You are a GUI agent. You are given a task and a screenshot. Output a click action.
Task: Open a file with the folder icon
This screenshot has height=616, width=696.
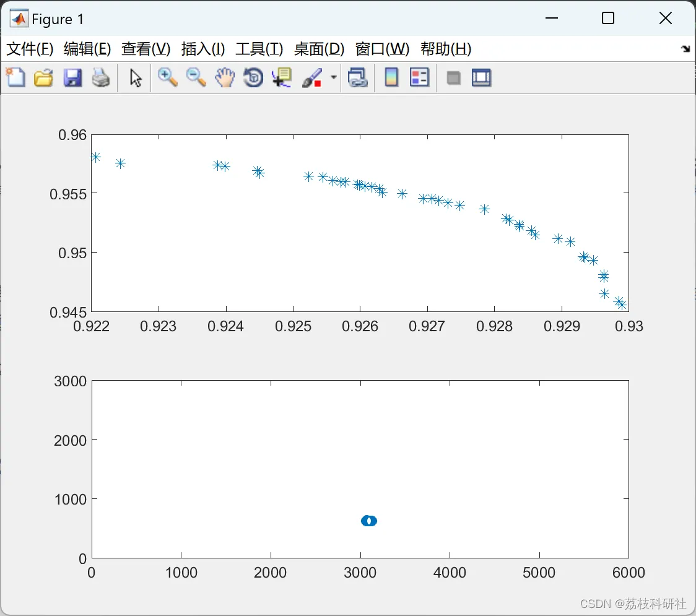[43, 77]
